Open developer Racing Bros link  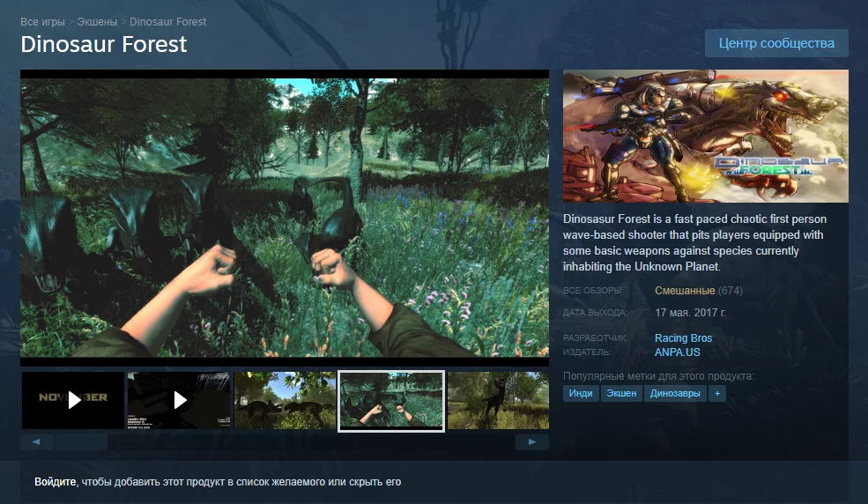point(683,338)
